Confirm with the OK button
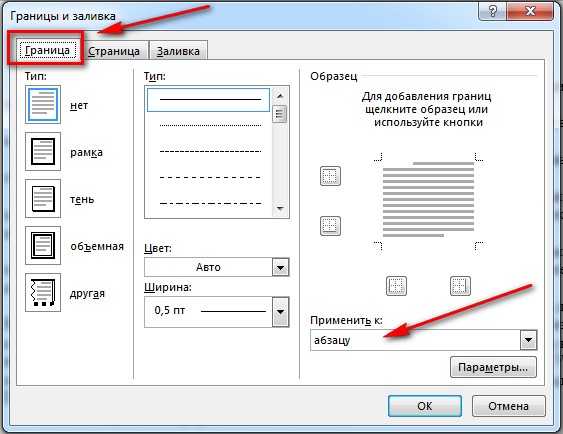 coord(425,406)
